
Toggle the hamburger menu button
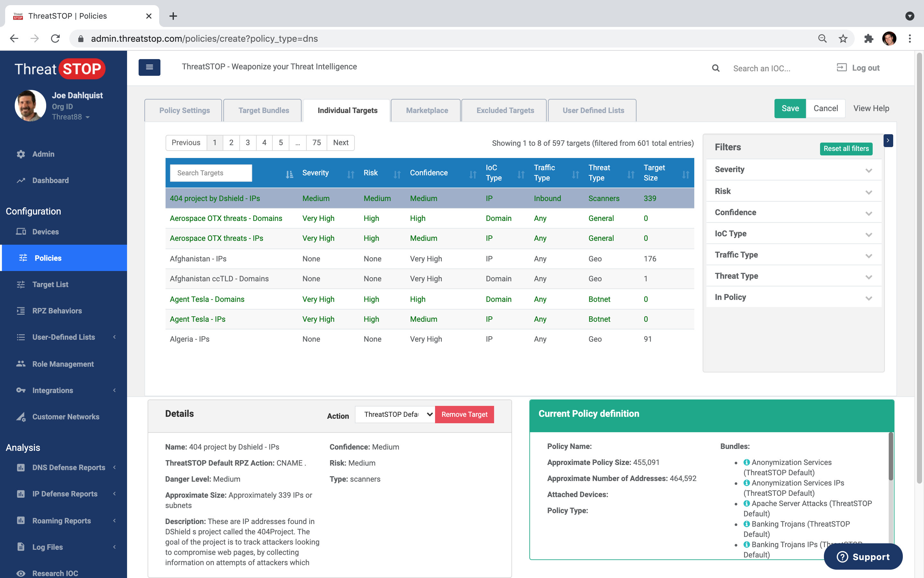pyautogui.click(x=149, y=67)
